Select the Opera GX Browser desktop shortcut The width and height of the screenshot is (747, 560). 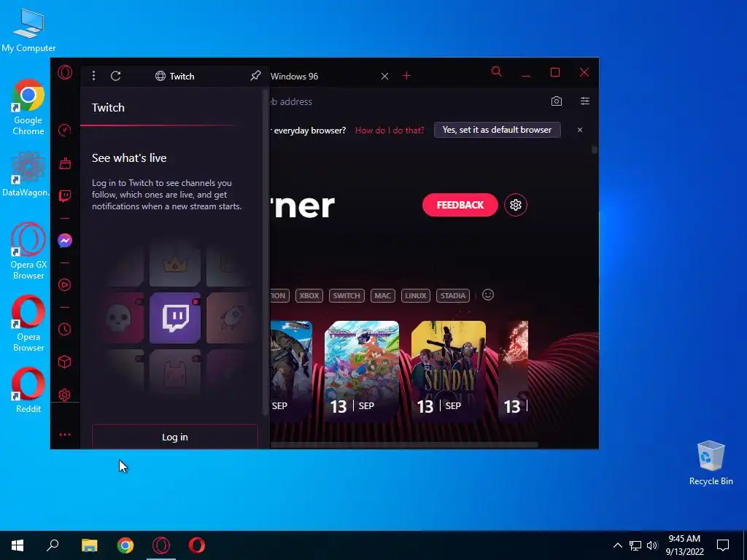28,251
